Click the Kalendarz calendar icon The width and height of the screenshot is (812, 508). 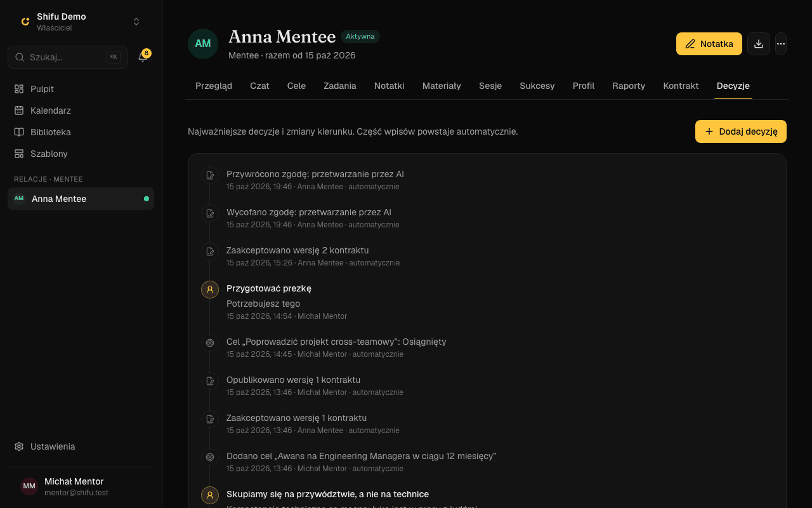click(x=19, y=110)
